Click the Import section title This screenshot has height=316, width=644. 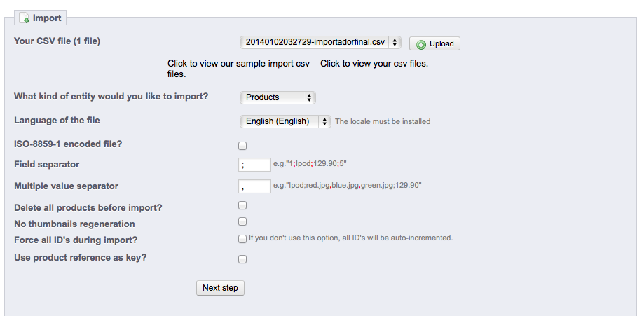[47, 18]
